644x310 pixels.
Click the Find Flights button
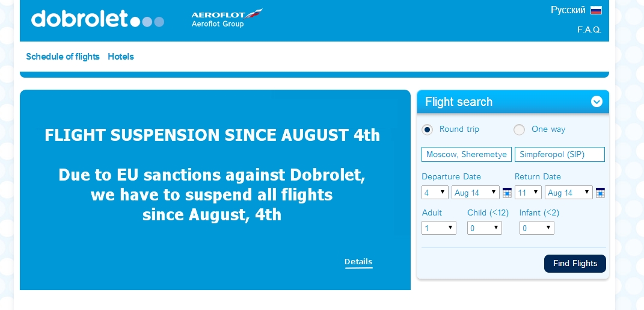pos(575,264)
